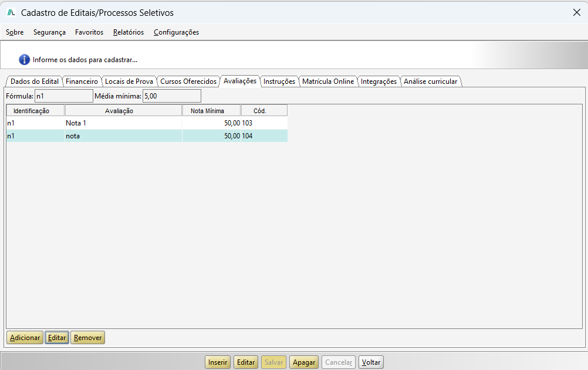Select the Nota 1 evaluation row
Screen dimensions: 588x370
click(x=147, y=123)
